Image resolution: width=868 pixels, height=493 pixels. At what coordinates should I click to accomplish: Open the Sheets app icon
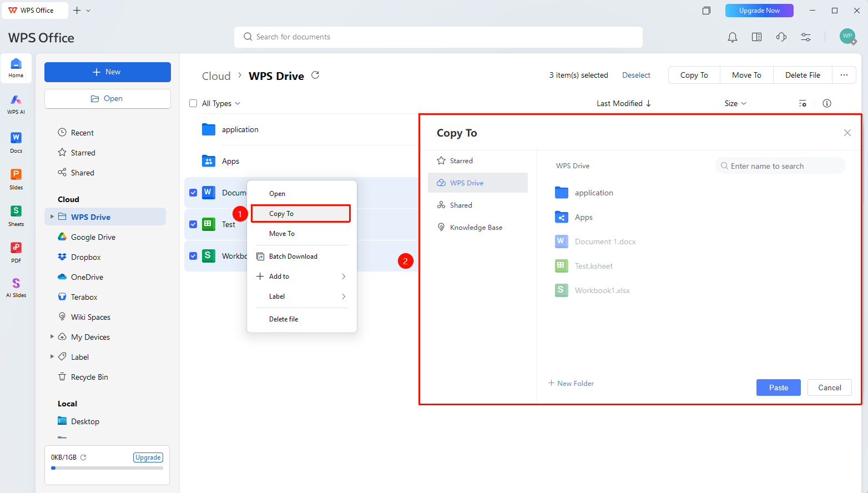pos(16,215)
